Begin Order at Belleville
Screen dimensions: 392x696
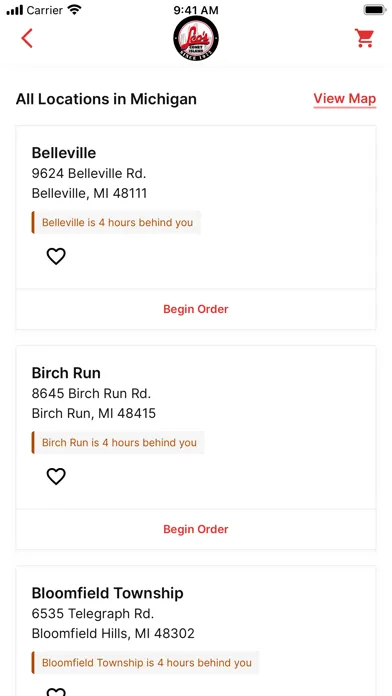pos(196,309)
